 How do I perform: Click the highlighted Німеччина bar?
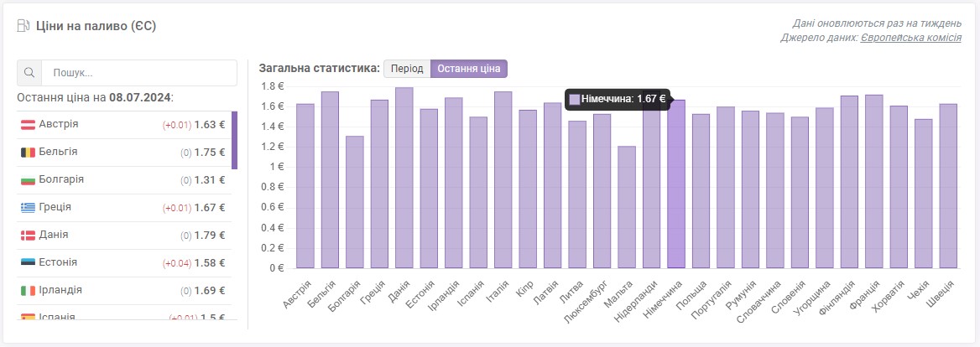pyautogui.click(x=676, y=184)
